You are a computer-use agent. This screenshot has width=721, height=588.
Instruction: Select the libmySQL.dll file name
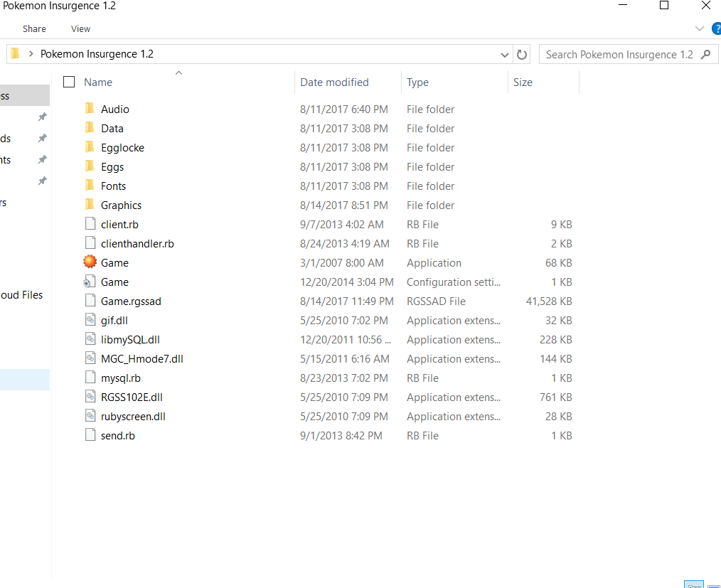coord(130,340)
